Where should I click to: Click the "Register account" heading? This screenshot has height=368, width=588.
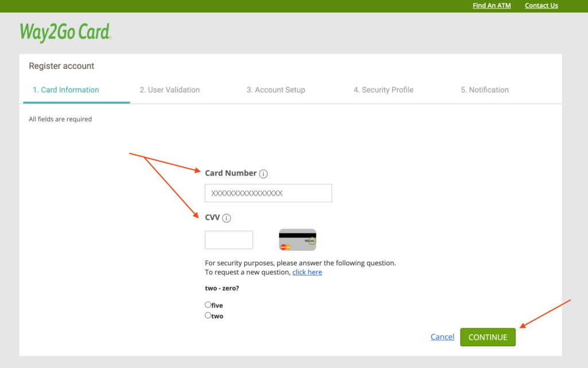61,66
